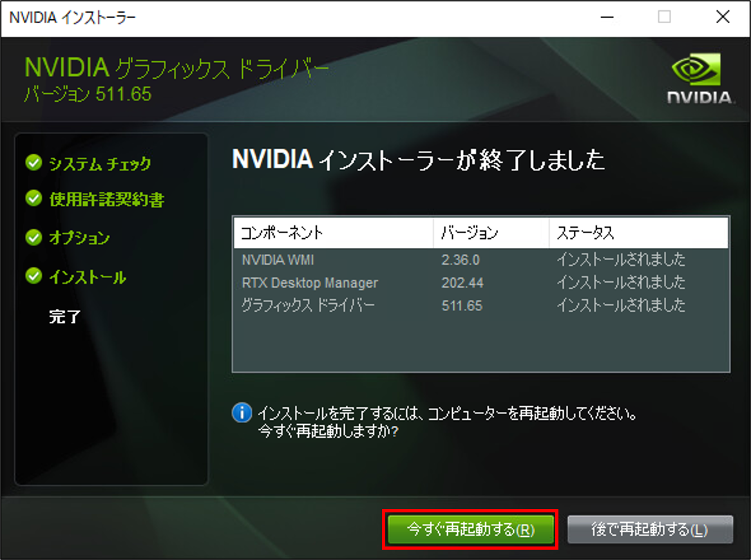Screen dimensions: 751x560
Task: Select the NVIDIA WMI component row
Action: click(481, 260)
